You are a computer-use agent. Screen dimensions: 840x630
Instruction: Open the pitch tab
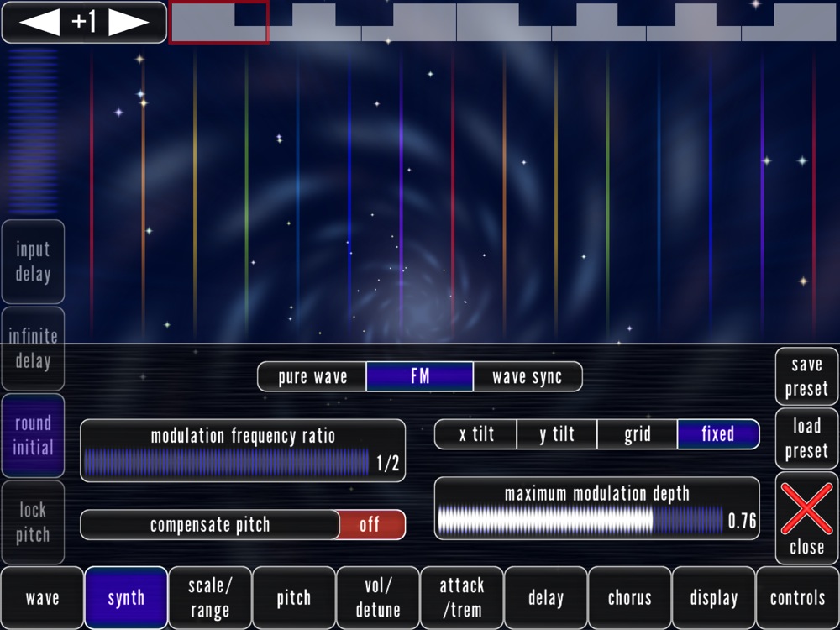[x=293, y=597]
